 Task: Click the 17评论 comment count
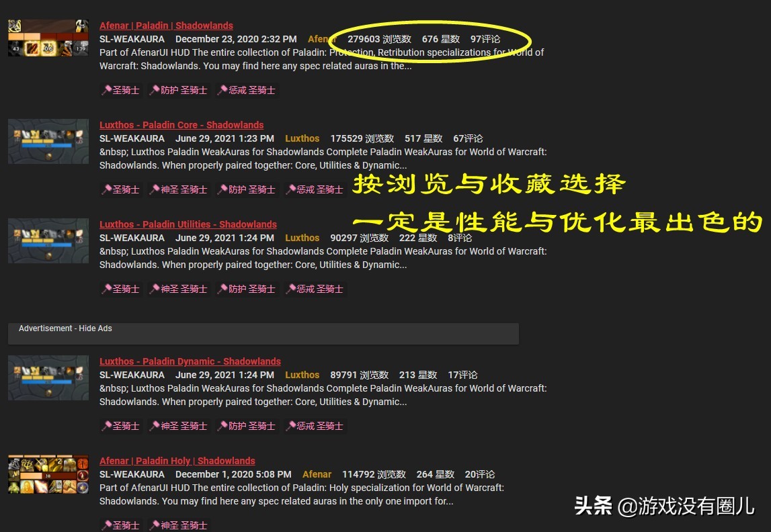[462, 375]
